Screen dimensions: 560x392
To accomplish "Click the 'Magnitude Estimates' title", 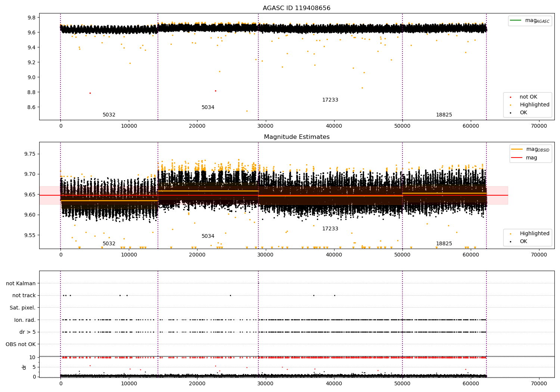I will pyautogui.click(x=296, y=137).
